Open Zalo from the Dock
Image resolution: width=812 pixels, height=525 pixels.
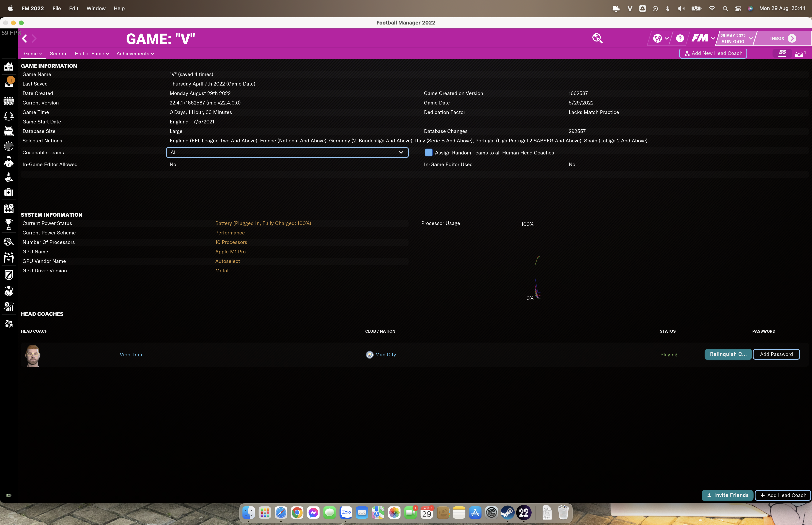[346, 512]
